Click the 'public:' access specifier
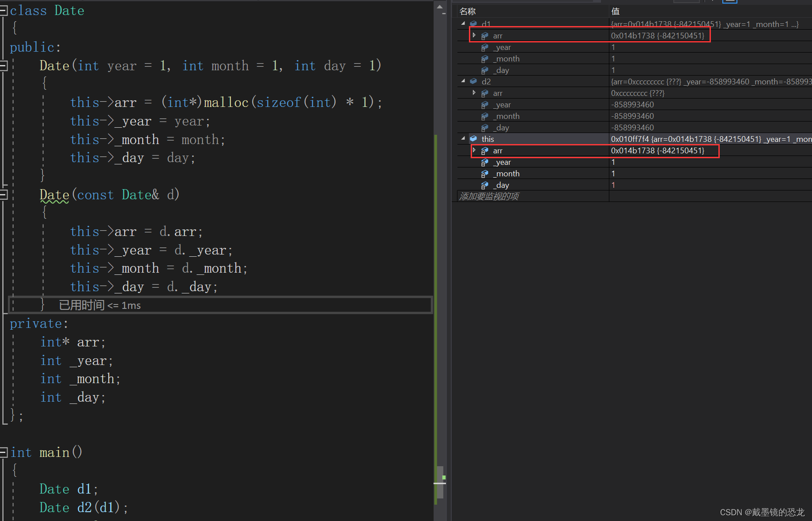 tap(35, 47)
